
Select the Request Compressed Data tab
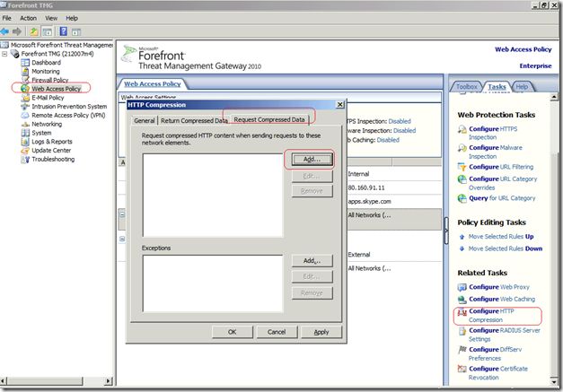coord(269,119)
